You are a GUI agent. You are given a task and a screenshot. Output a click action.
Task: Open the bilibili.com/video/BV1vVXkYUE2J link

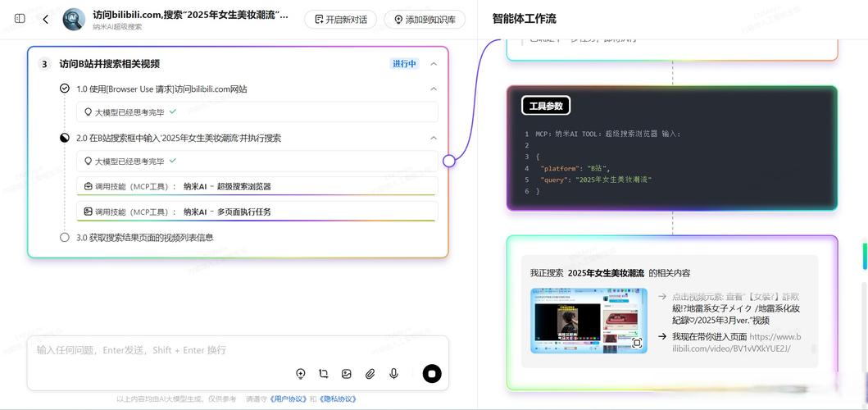point(737,343)
